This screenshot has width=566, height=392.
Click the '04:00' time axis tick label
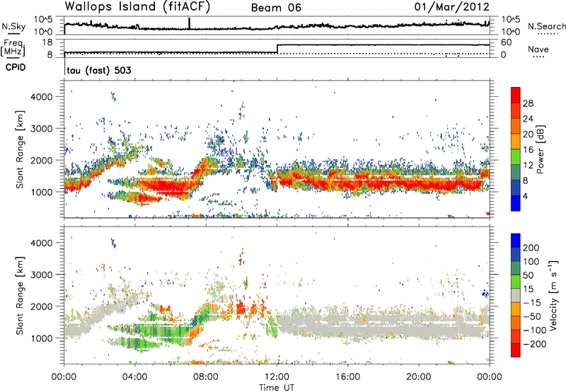coord(135,377)
